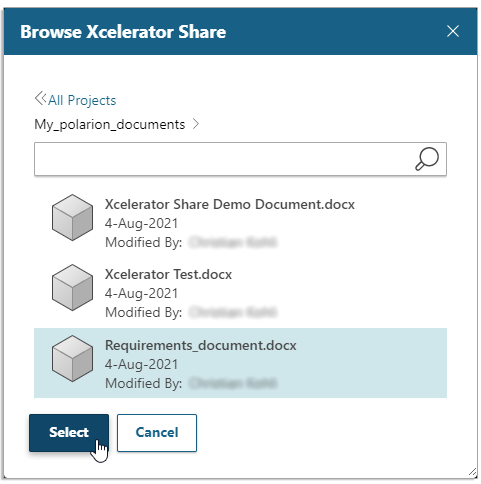
Task: Click cube icon of Xcelerator Share Demo Document
Action: (72, 218)
